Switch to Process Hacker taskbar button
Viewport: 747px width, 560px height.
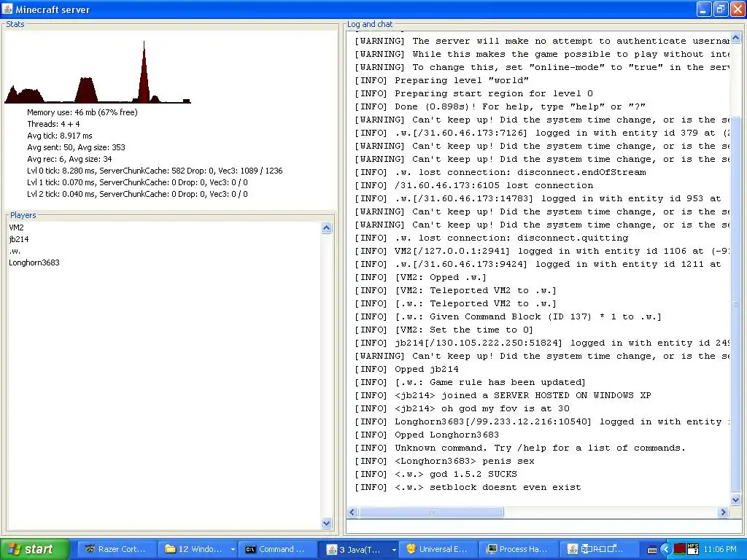tap(519, 549)
